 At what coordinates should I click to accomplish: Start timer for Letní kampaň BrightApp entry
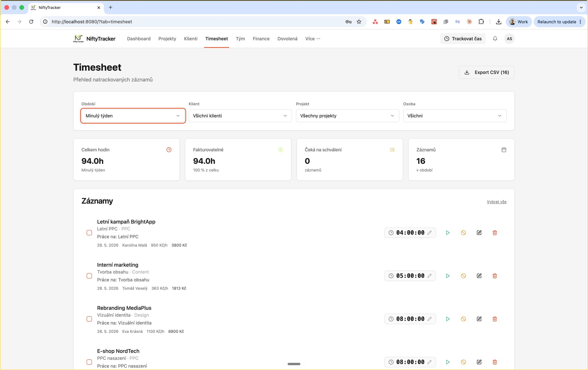click(448, 233)
